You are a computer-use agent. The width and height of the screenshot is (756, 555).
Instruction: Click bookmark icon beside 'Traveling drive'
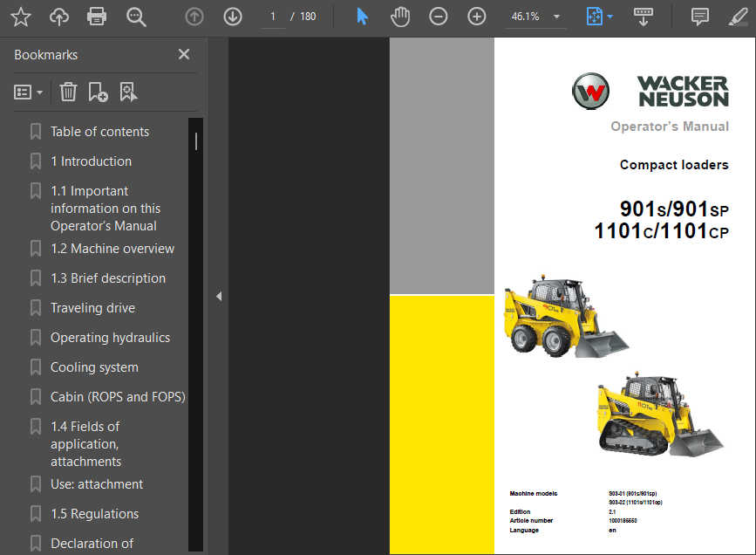point(36,308)
